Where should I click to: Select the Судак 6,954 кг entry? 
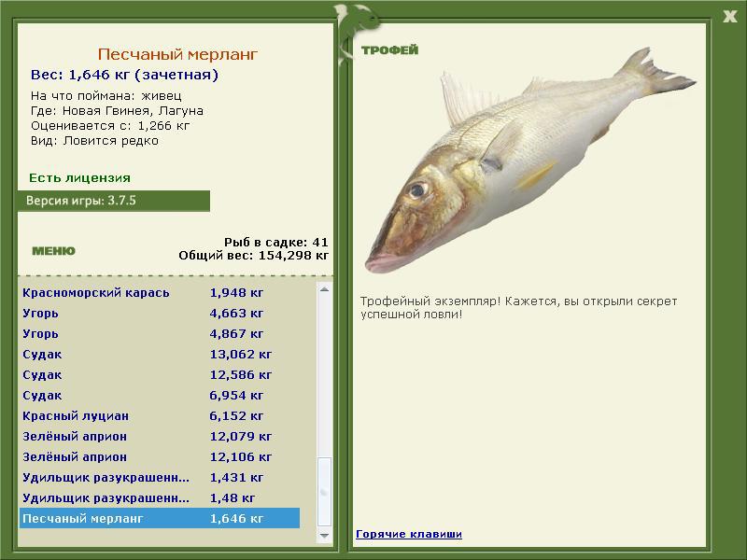point(160,395)
